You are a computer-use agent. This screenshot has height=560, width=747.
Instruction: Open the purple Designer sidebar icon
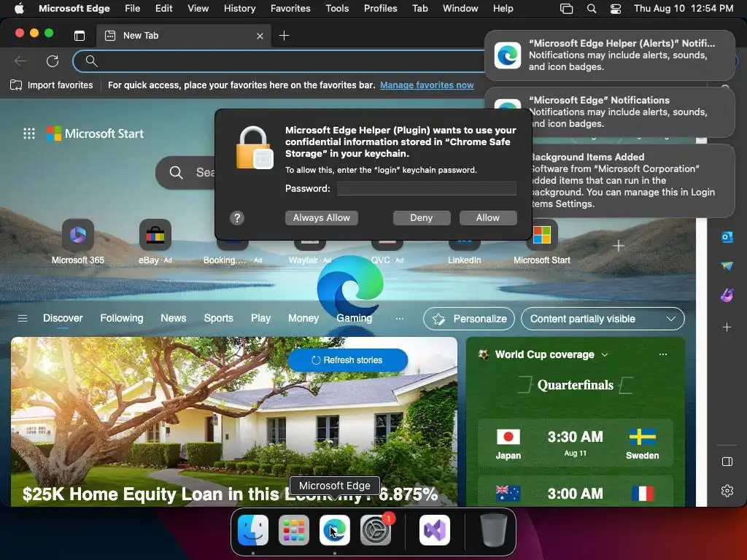[727, 295]
